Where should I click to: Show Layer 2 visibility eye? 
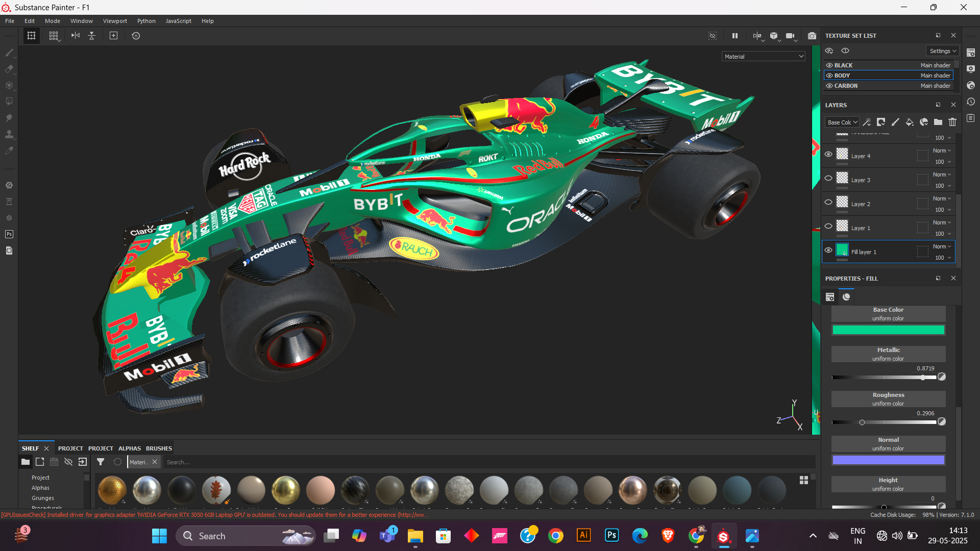pyautogui.click(x=828, y=202)
